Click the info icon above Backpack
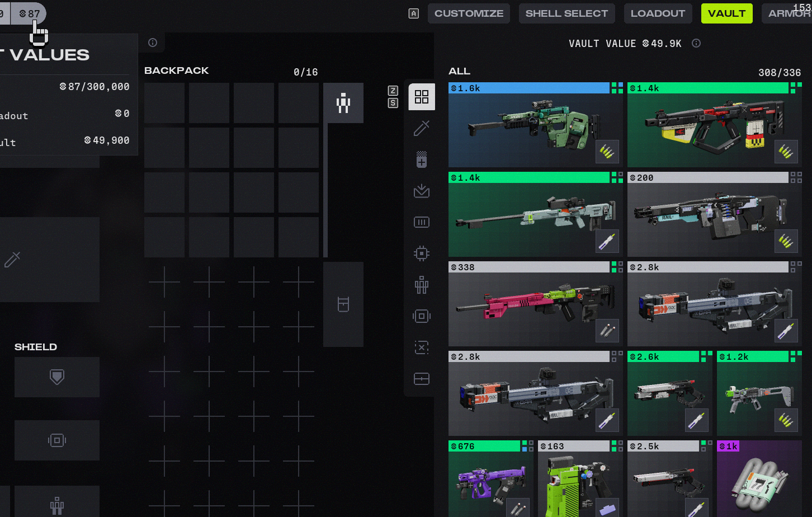 pyautogui.click(x=153, y=43)
